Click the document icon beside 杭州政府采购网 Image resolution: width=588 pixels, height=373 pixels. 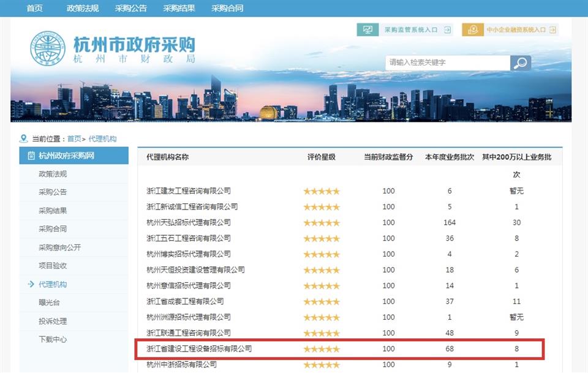coord(31,156)
